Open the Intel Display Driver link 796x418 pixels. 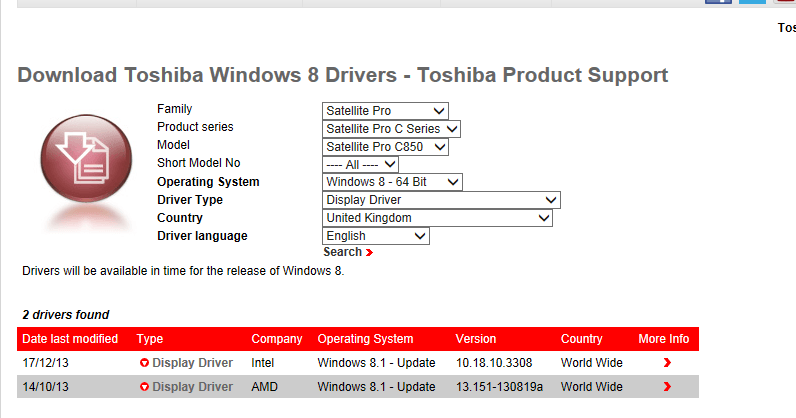(192, 363)
